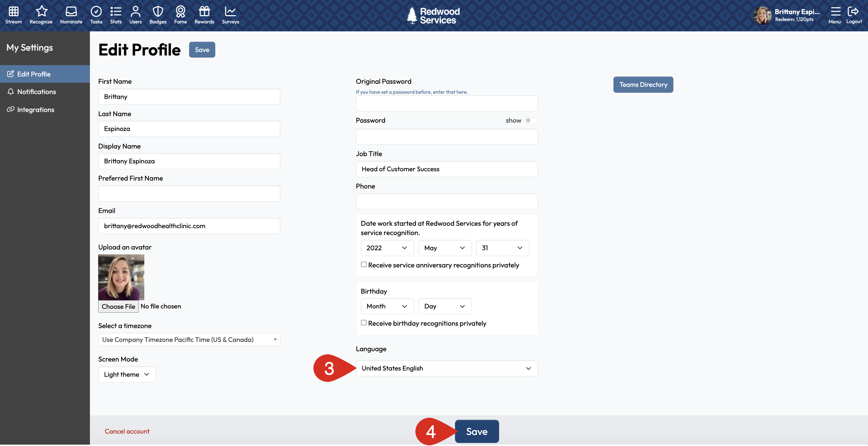Image resolution: width=868 pixels, height=446 pixels.
Task: Select Notifications in settings sidebar
Action: [x=36, y=92]
